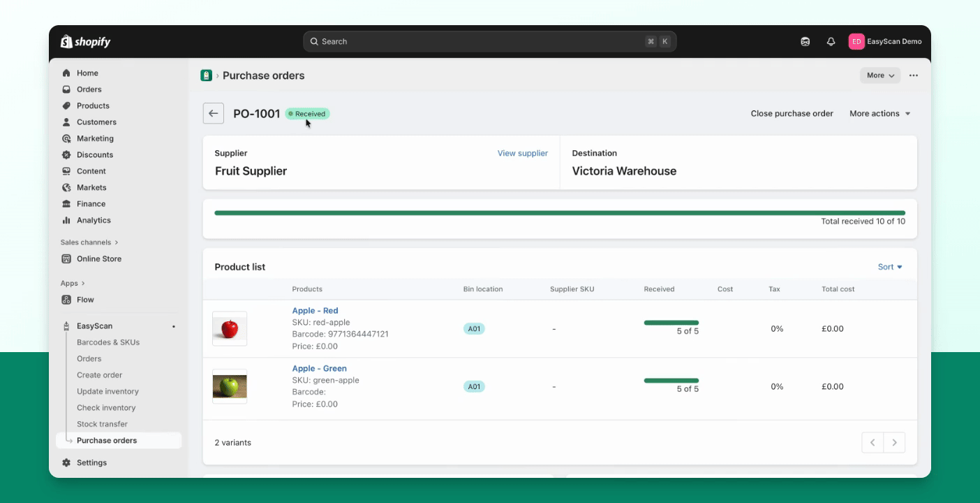Viewport: 980px width, 503px height.
Task: Click the Fruit Supplier name
Action: pos(251,171)
